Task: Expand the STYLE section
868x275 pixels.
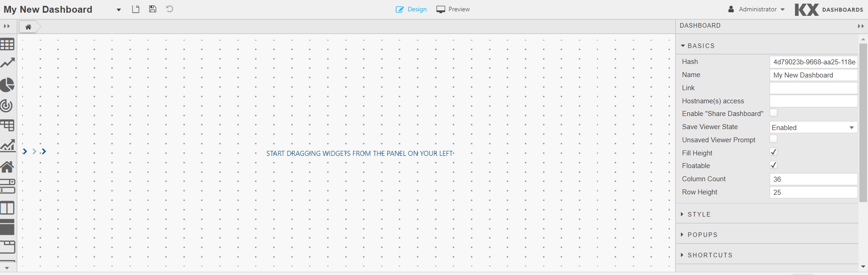Action: [x=699, y=214]
